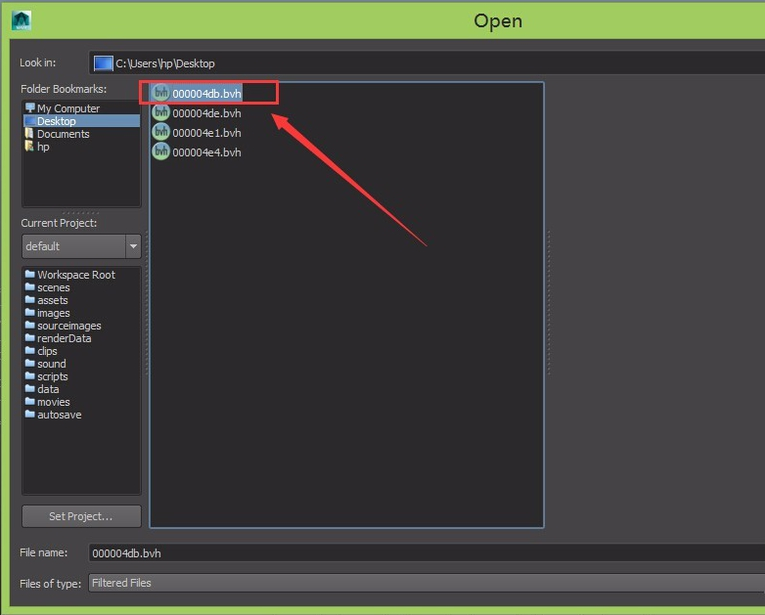The image size is (765, 615).
Task: Open Workspace Root folder
Action: tap(76, 275)
